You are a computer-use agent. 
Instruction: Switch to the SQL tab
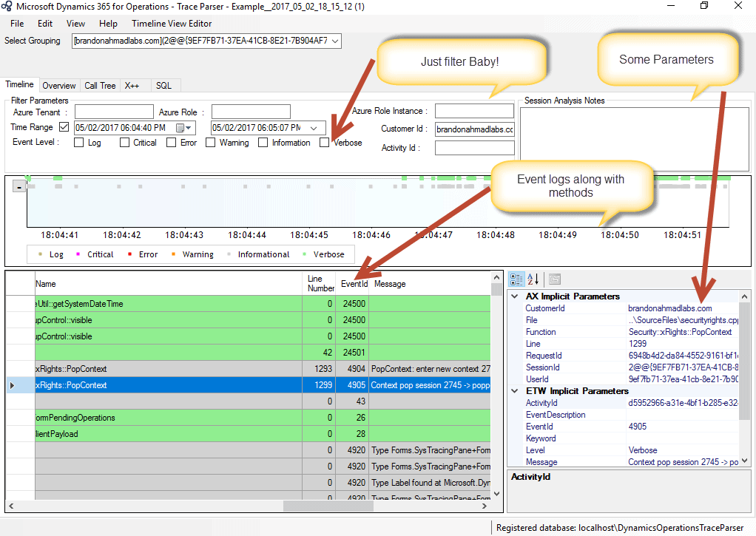164,85
